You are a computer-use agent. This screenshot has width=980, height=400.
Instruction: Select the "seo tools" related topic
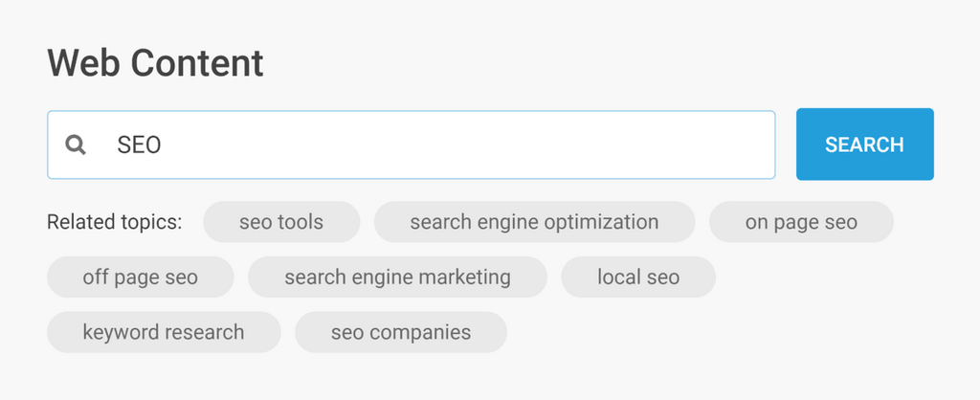[x=281, y=222]
